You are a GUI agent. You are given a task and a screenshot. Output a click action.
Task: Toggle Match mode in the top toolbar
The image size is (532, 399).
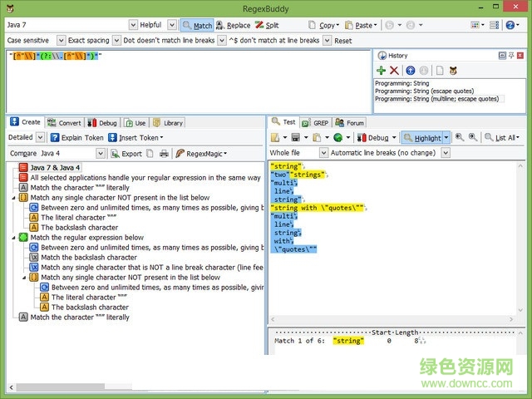tap(197, 26)
